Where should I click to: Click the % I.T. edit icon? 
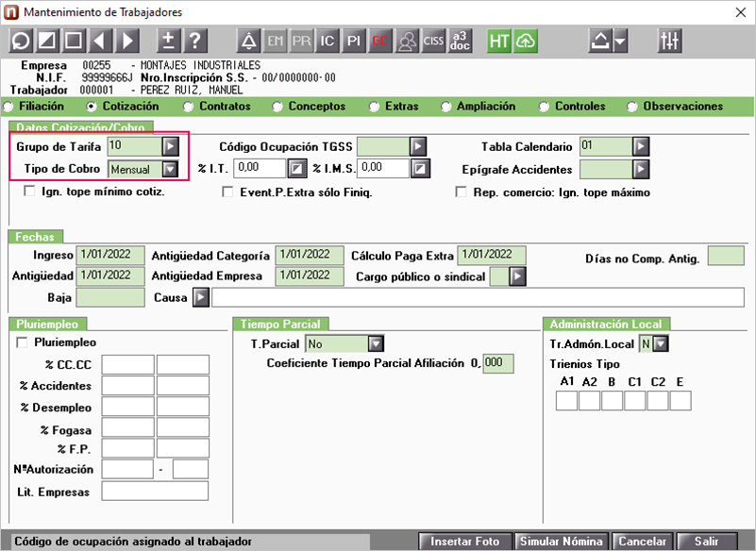click(x=297, y=168)
